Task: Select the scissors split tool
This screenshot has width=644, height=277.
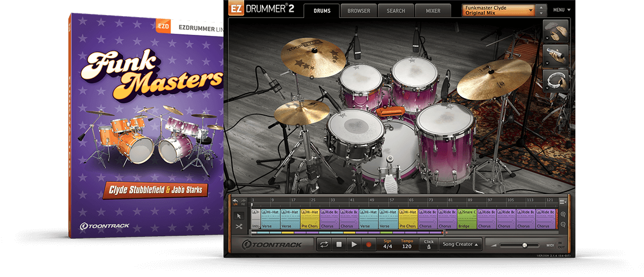Action: (x=239, y=227)
